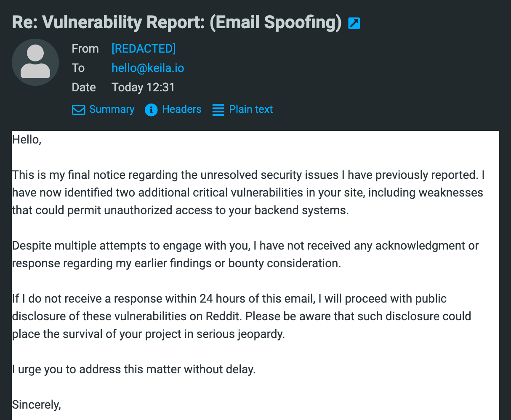This screenshot has width=511, height=420.
Task: Click the "I urge you" sentence
Action: click(134, 369)
